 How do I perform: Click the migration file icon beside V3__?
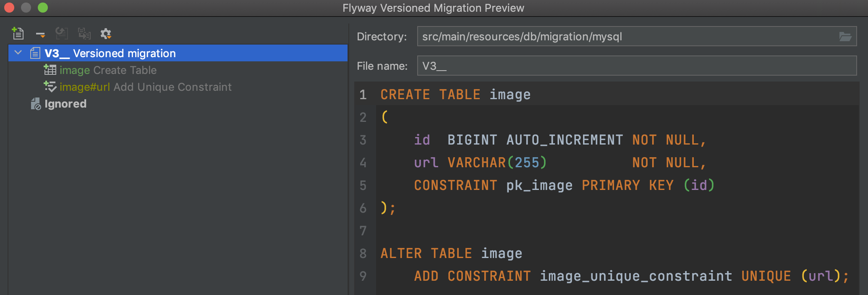[35, 53]
